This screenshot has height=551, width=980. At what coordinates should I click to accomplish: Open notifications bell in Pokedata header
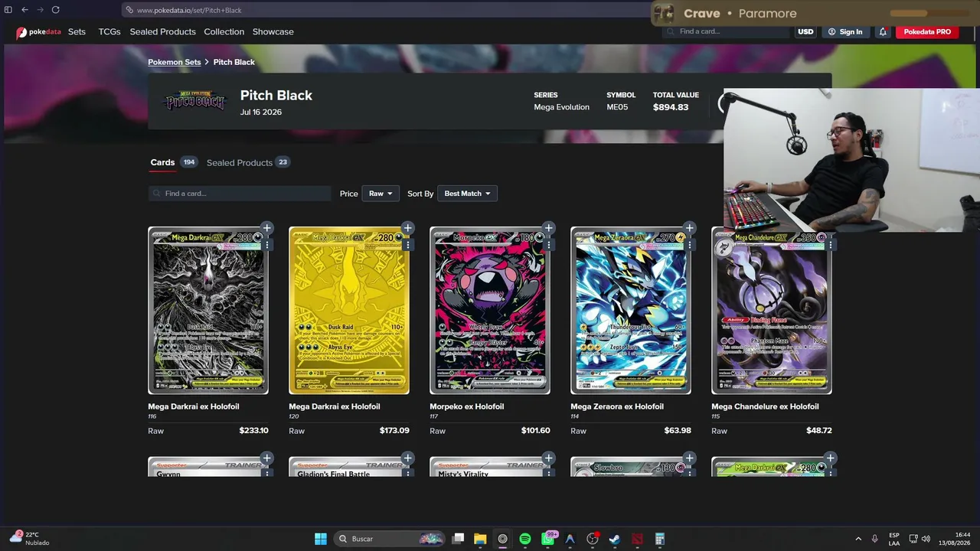click(883, 31)
